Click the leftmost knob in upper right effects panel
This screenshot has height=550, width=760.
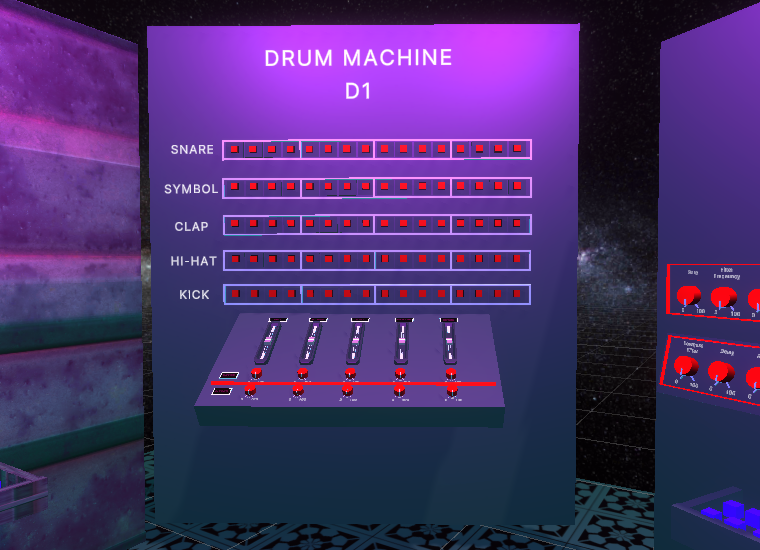click(686, 295)
